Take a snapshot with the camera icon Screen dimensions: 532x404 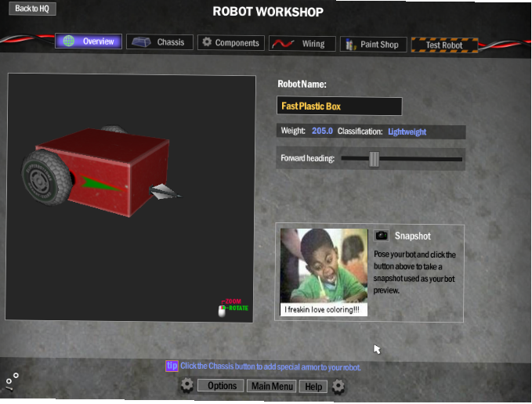click(x=382, y=236)
